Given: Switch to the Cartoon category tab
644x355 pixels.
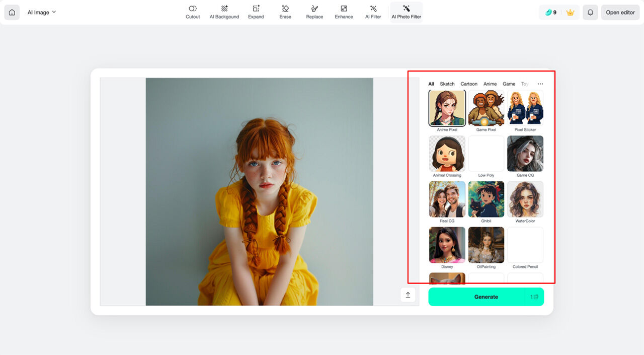Looking at the screenshot, I should click(469, 84).
